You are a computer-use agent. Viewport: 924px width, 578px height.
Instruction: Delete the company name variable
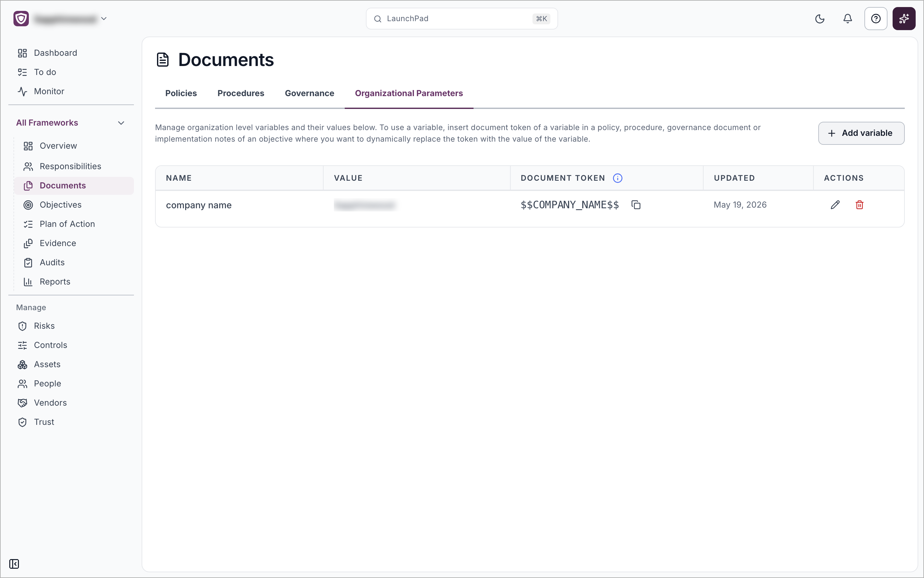pos(859,205)
